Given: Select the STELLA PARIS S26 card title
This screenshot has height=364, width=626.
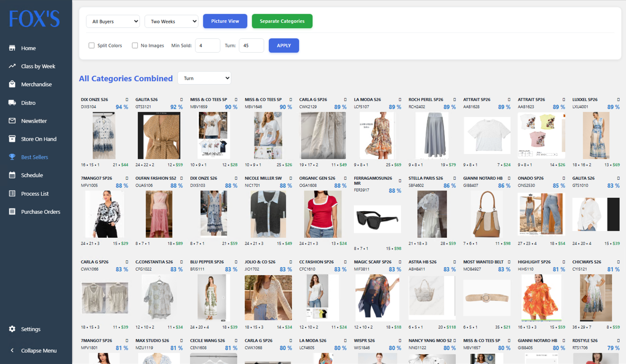Looking at the screenshot, I should tap(426, 178).
